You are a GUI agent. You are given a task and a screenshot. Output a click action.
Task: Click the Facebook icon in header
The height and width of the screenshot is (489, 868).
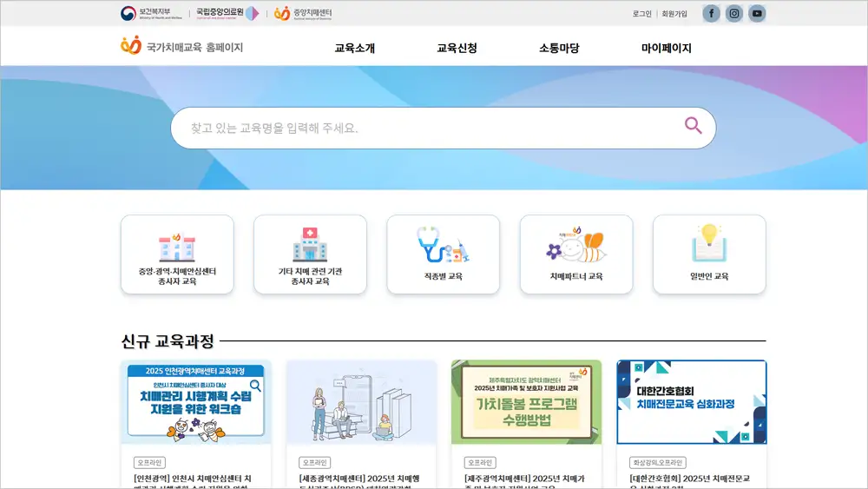click(x=711, y=13)
